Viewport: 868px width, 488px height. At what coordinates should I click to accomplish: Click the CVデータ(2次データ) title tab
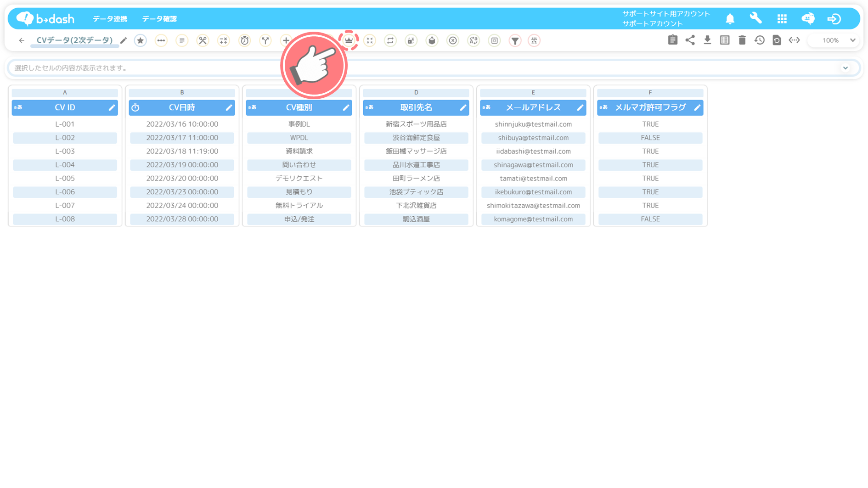point(74,40)
